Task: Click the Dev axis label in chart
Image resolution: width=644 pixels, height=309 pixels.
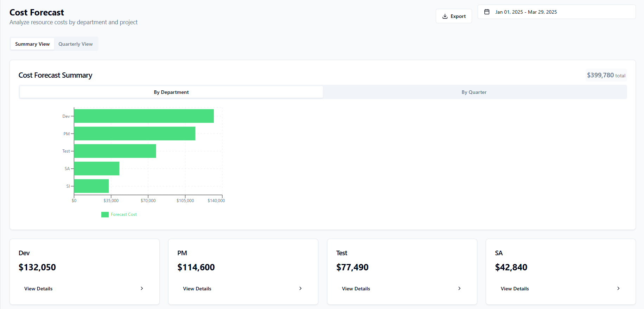Action: (66, 116)
